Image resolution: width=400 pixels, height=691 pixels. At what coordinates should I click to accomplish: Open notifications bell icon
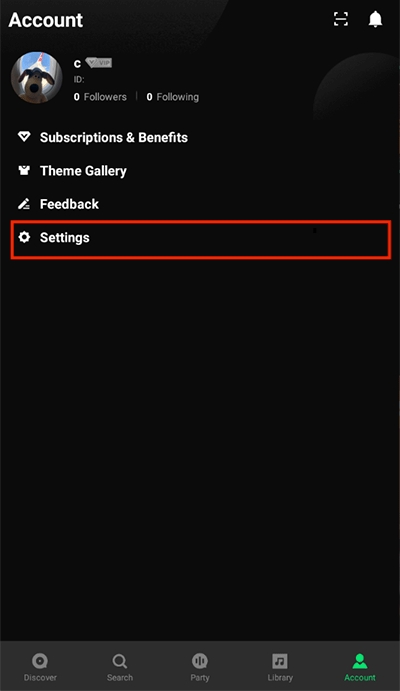[375, 19]
